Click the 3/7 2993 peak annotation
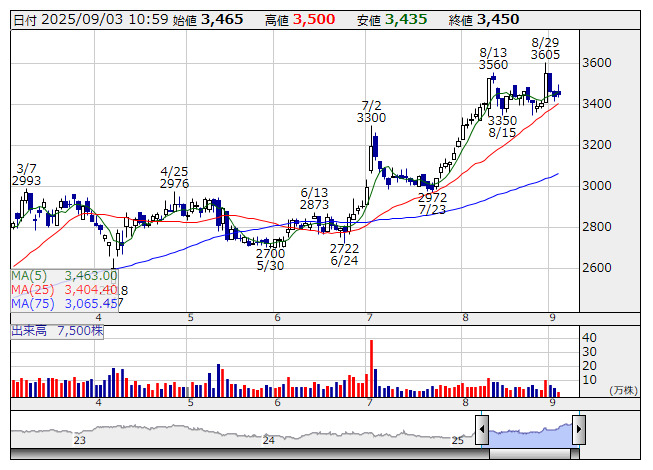 [26, 175]
